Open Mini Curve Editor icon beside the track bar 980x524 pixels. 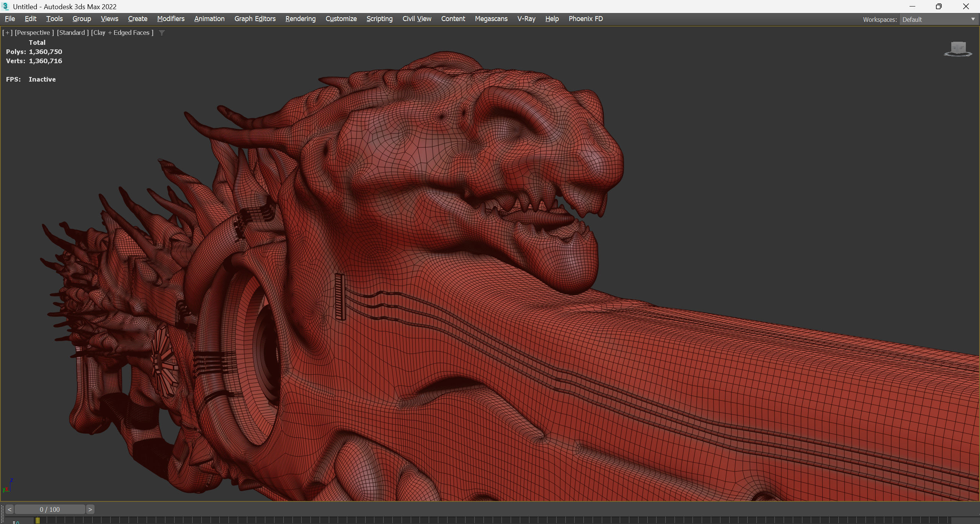coord(16,522)
